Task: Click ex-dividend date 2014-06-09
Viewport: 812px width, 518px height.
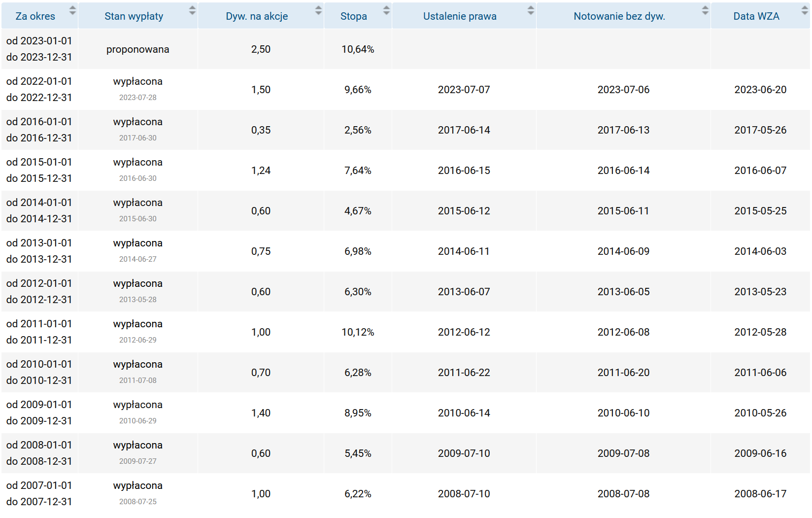Action: [623, 251]
